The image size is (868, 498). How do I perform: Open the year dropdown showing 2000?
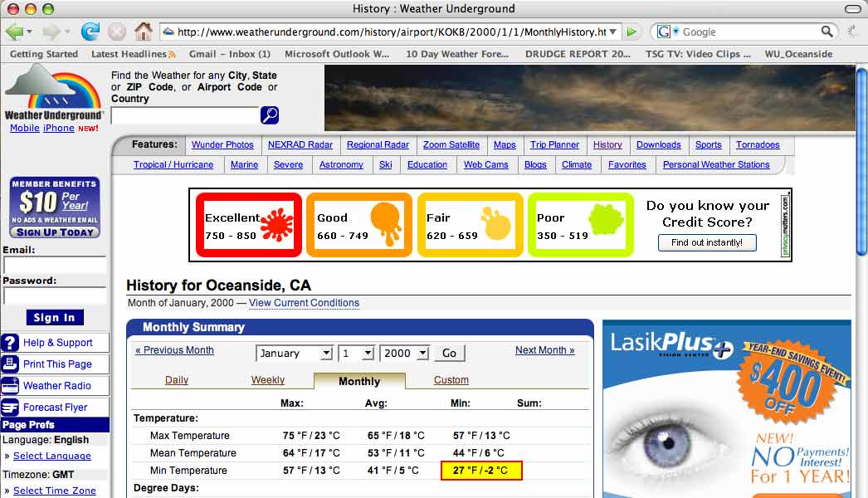404,353
